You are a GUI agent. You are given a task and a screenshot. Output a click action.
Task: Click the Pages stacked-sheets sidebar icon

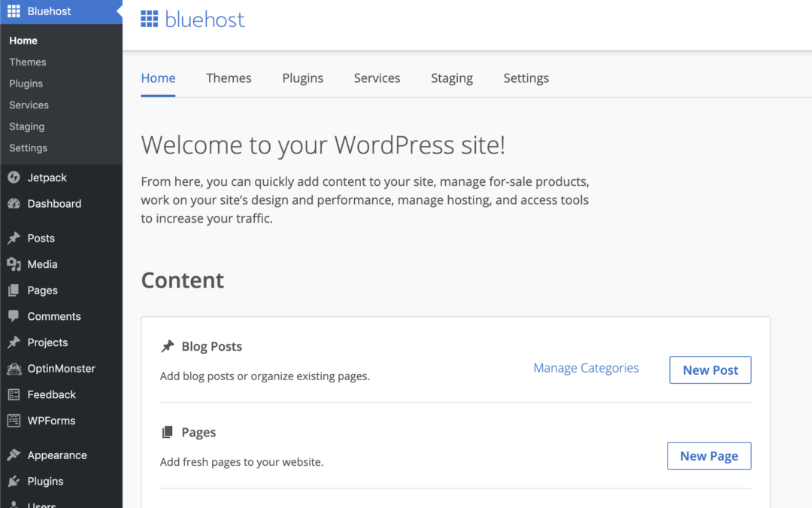click(x=14, y=291)
